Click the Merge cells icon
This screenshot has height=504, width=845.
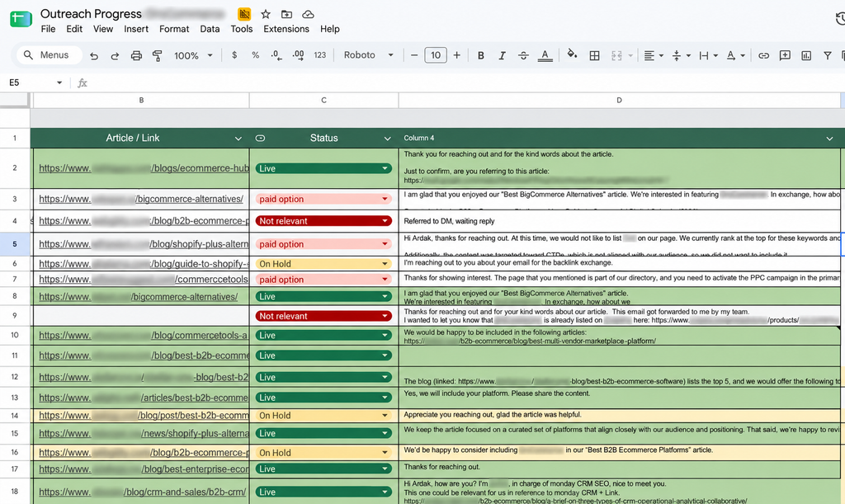pos(616,55)
